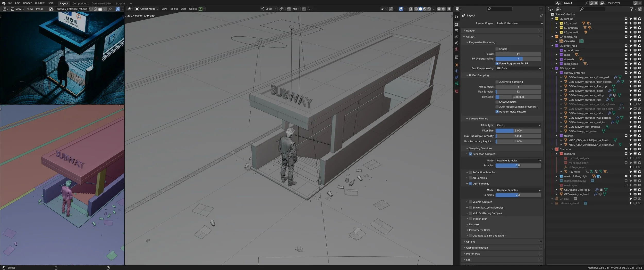Switch viewport to rendered shading
The width and height of the screenshot is (644, 270).
429,9
